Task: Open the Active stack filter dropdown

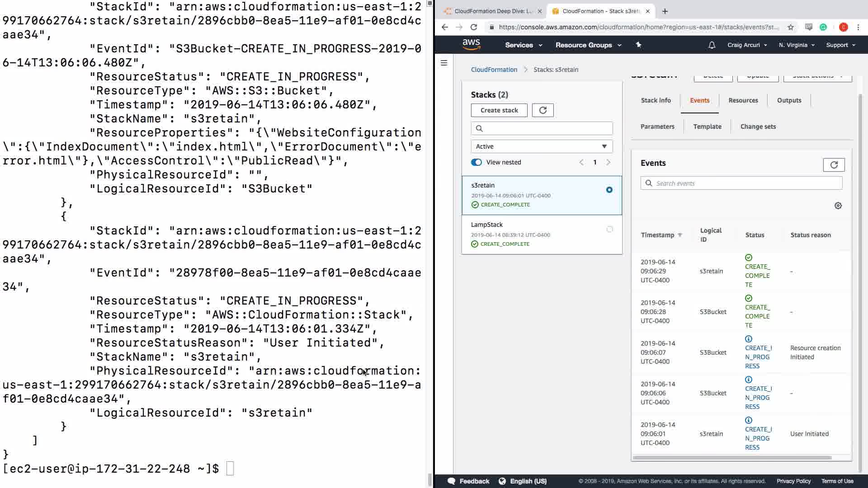Action: click(x=542, y=146)
